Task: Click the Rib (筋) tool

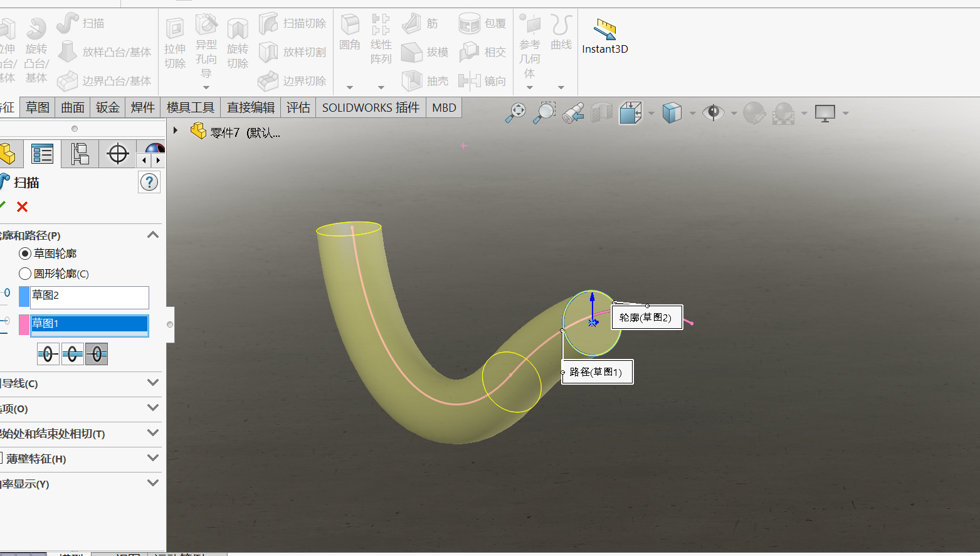Action: (x=419, y=23)
